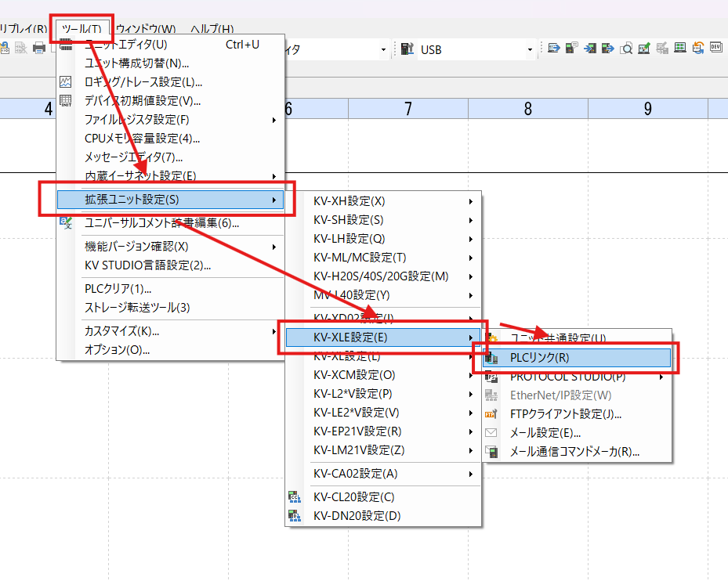This screenshot has height=581, width=728.
Task: Click the envelope icon beside メール設定
Action: (x=491, y=433)
